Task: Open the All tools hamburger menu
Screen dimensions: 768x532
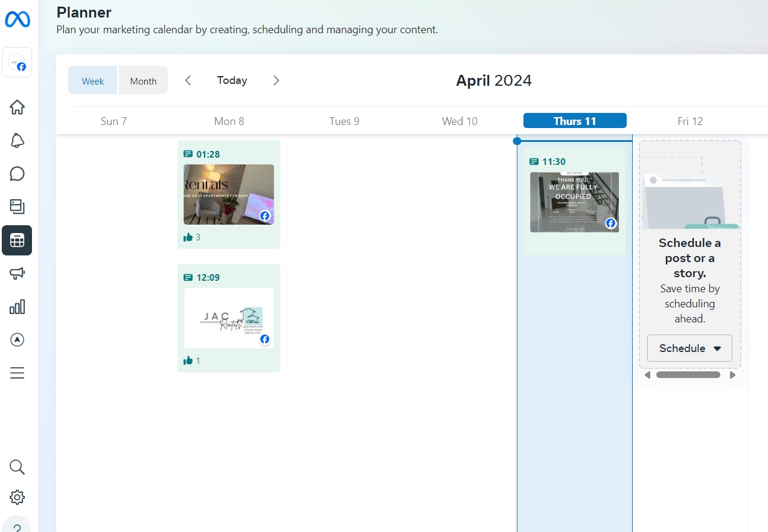Action: click(18, 373)
